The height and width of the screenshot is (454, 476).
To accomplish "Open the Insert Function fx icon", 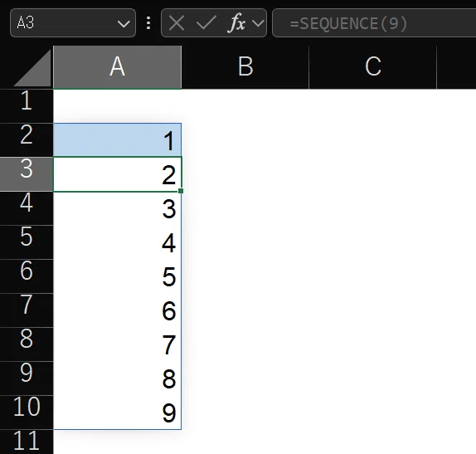I will click(x=236, y=23).
